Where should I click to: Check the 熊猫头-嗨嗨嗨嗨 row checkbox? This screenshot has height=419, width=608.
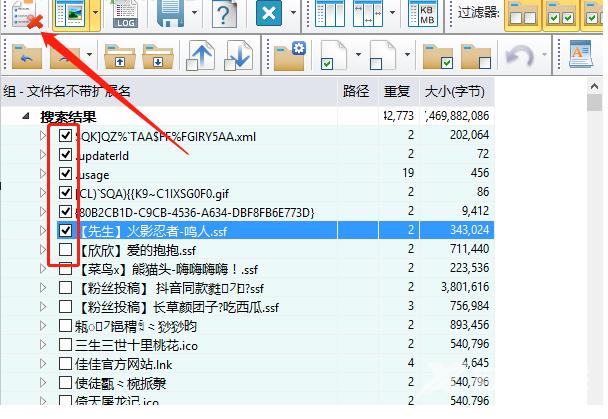click(65, 269)
